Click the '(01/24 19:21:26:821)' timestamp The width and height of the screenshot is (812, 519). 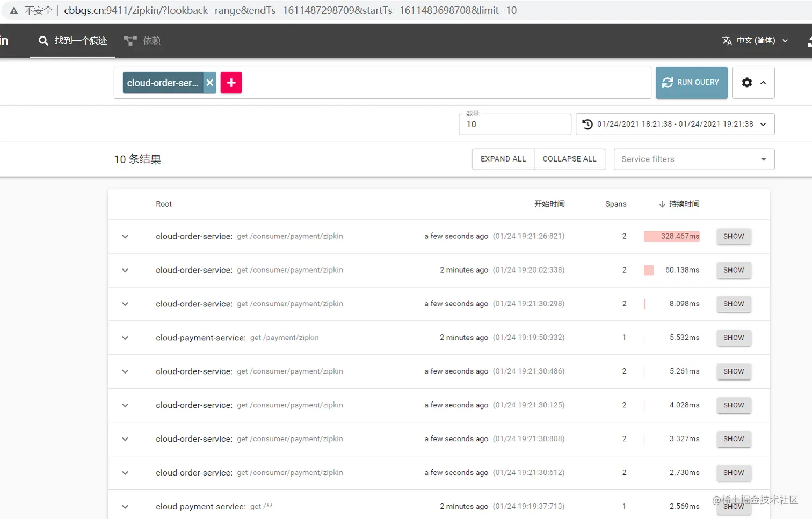pos(529,236)
